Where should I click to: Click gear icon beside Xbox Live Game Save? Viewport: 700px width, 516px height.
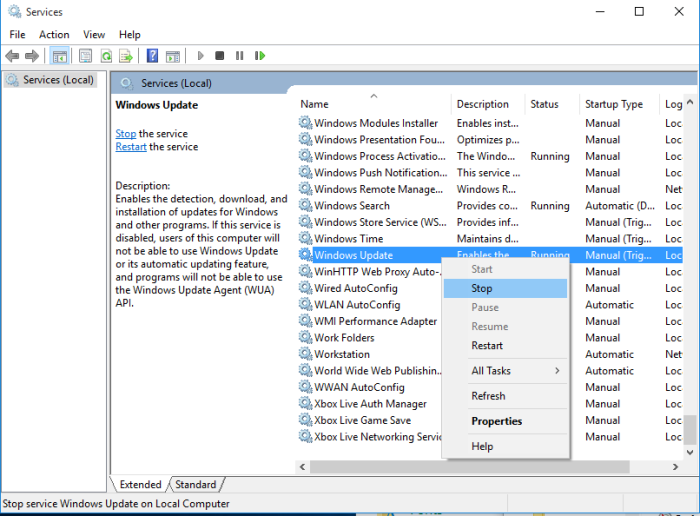pyautogui.click(x=305, y=420)
